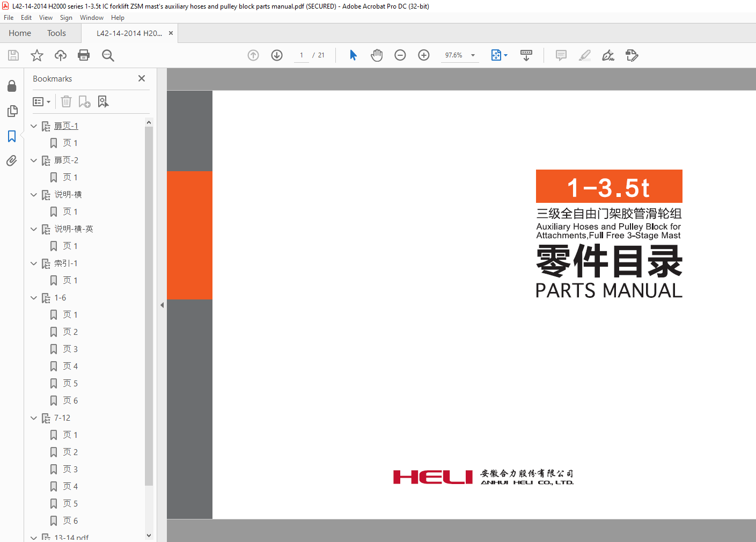Image resolution: width=756 pixels, height=542 pixels.
Task: Open the Edit menu
Action: (26, 18)
